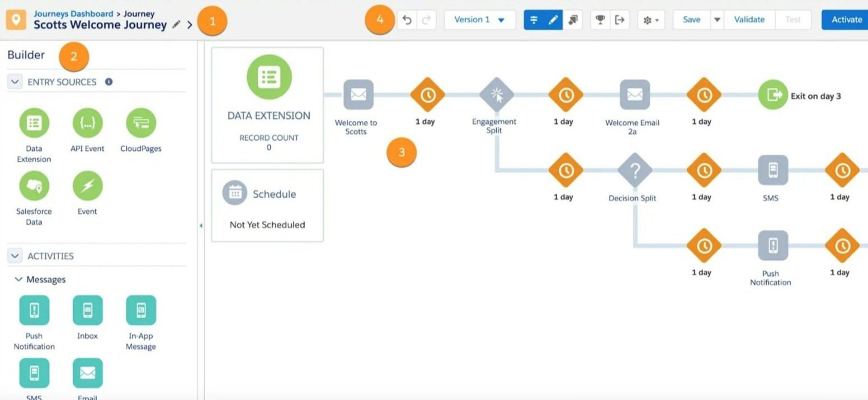This screenshot has width=868, height=400.
Task: Click the exit criteria icon in toolbar
Action: coord(619,20)
